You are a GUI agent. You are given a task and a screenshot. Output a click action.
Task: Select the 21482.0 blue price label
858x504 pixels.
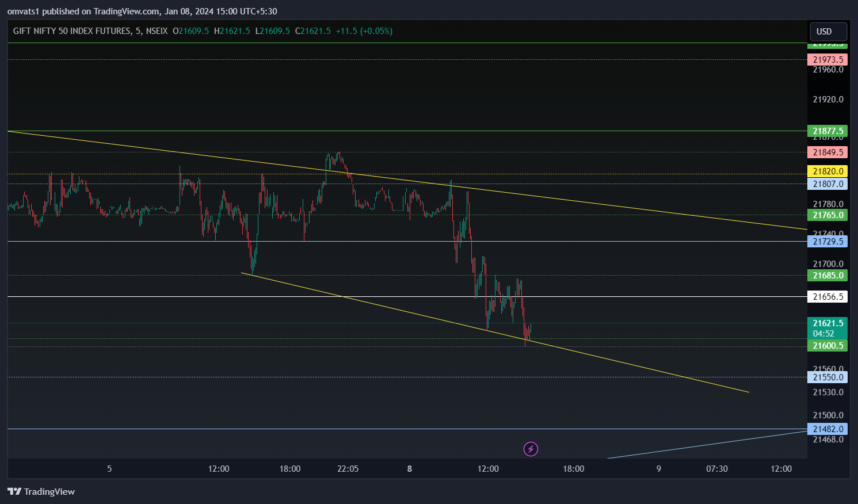coord(828,429)
